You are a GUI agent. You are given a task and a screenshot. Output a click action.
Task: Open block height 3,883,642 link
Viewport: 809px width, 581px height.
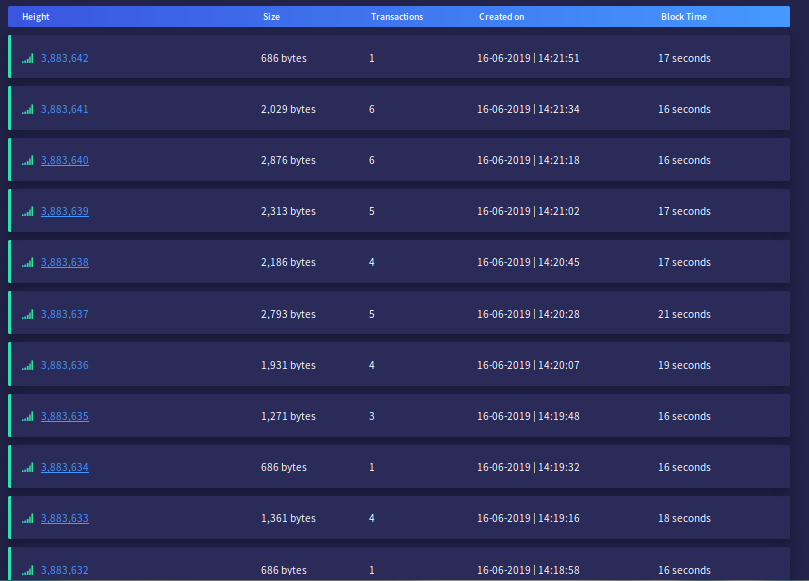65,58
